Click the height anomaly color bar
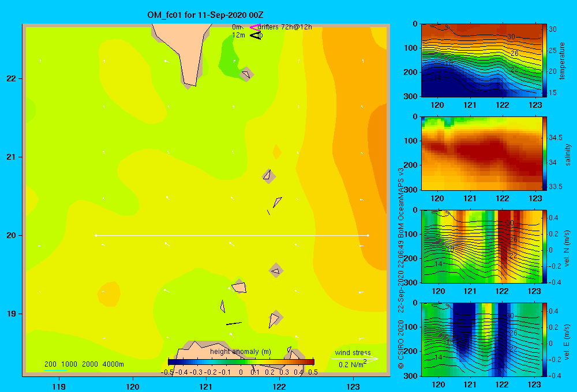The width and height of the screenshot is (577, 392). coord(241,362)
